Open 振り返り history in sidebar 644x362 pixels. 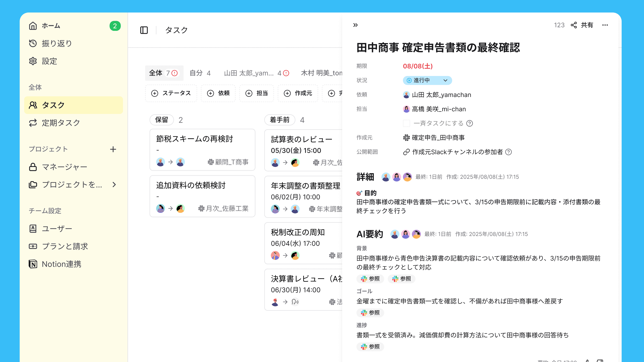click(57, 44)
